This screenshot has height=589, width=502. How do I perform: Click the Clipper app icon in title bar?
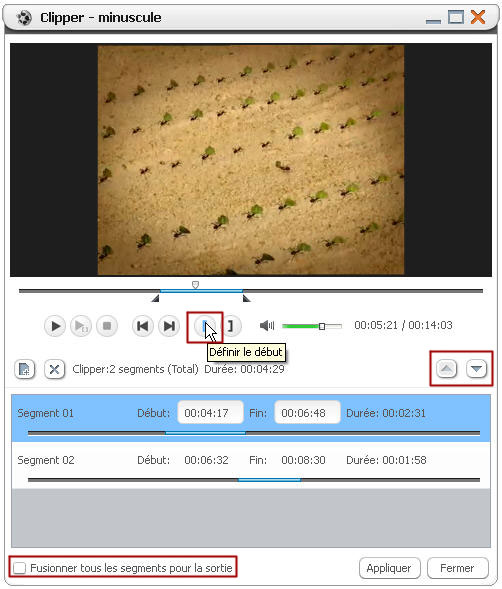(x=24, y=18)
